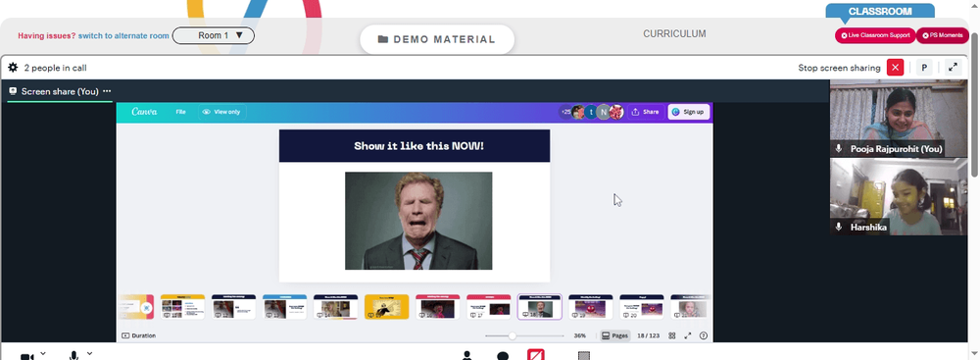The width and height of the screenshot is (980, 360).
Task: Open the chat bubble icon
Action: pyautogui.click(x=503, y=356)
